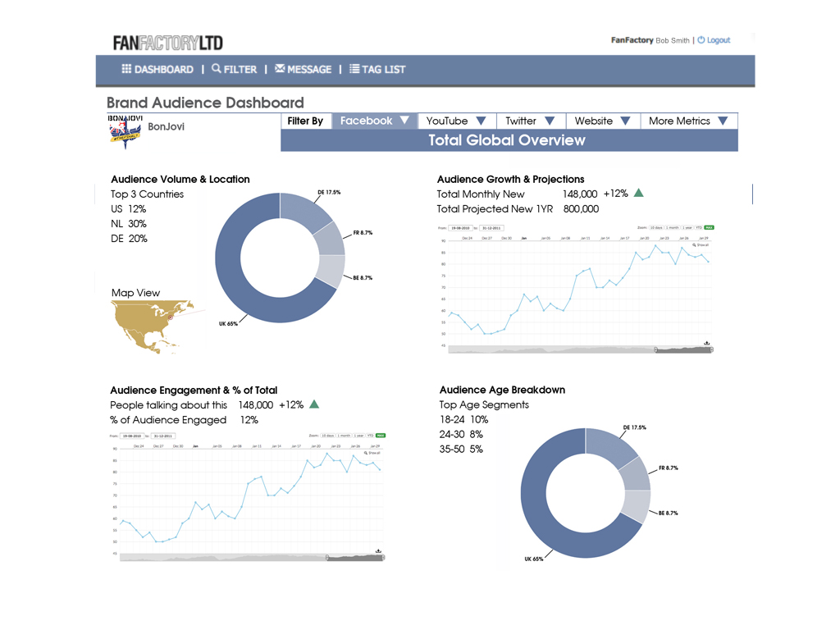Click the BonJovi brand name
The image size is (840, 630).
coord(166,126)
